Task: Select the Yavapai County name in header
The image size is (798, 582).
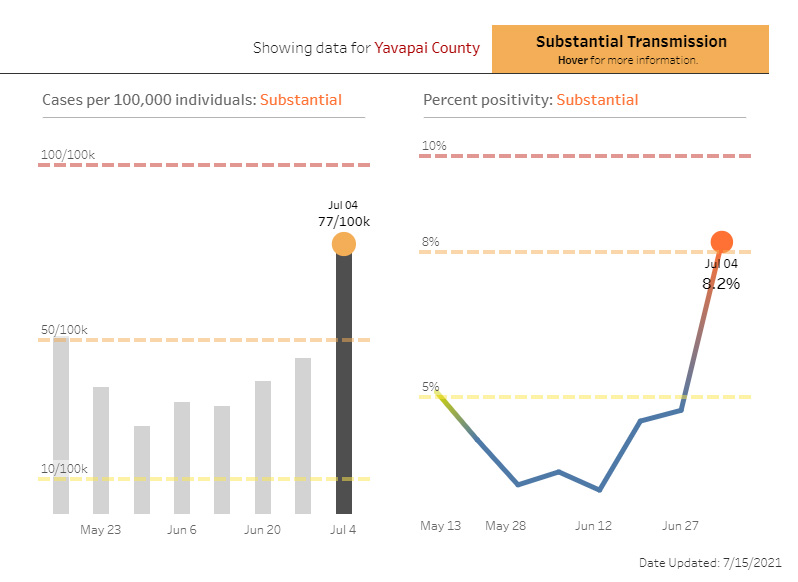Action: pos(427,48)
